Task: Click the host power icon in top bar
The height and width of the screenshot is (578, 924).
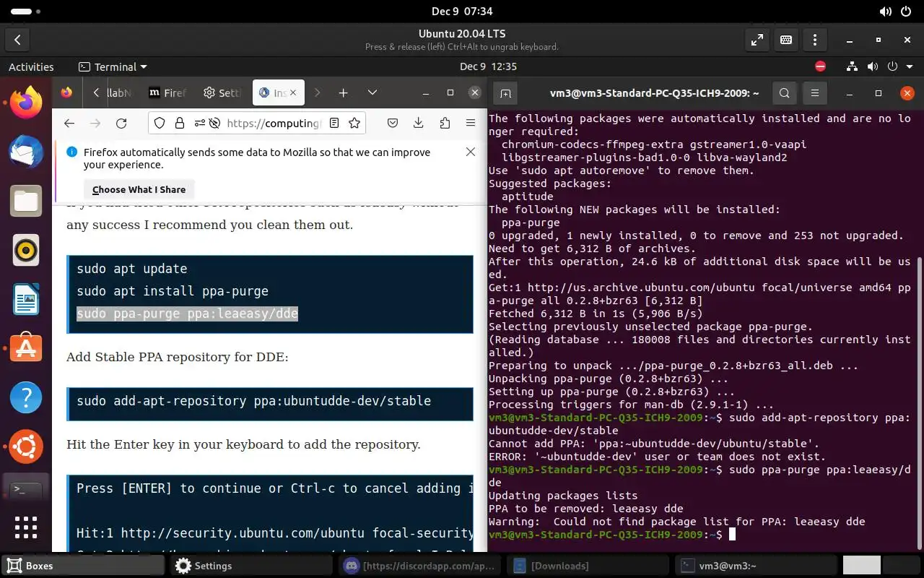Action: [906, 12]
